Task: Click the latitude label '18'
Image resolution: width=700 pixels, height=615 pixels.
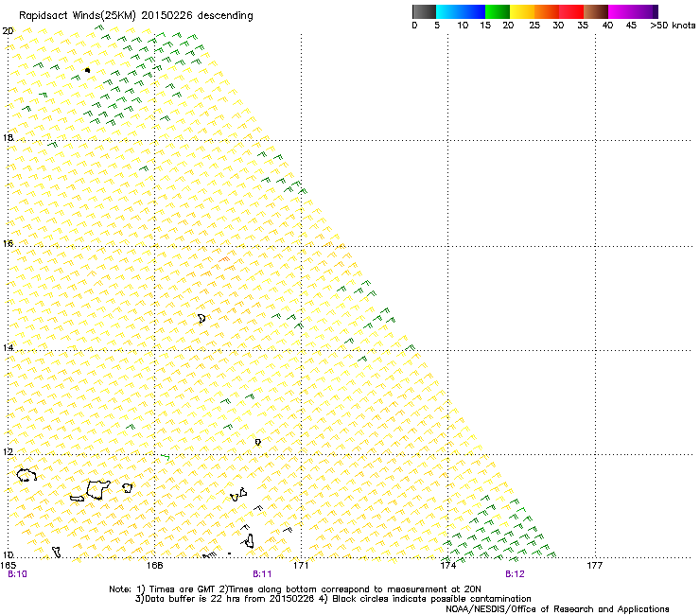Action: [8, 137]
